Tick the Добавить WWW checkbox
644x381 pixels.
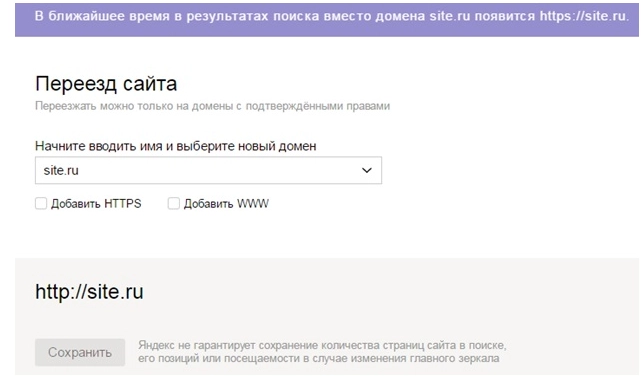[x=174, y=203]
